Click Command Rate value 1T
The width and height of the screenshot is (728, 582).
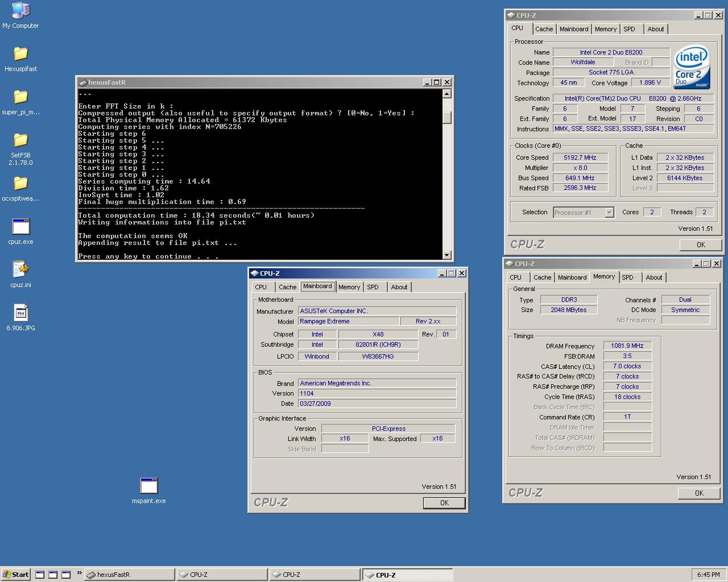tap(627, 417)
